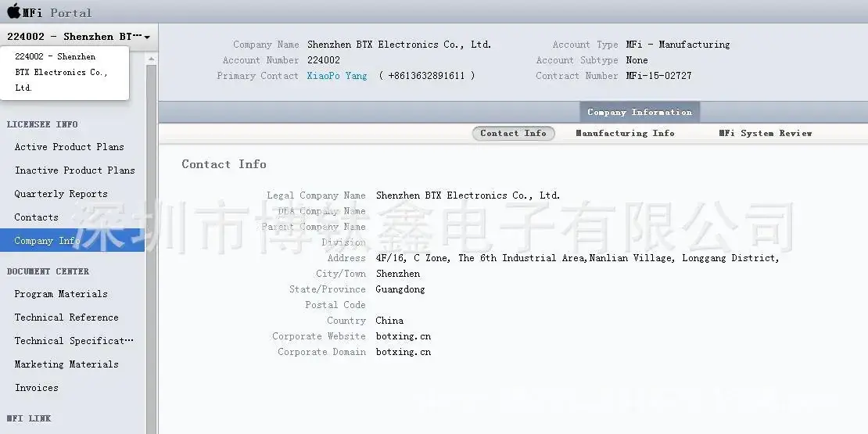Click the Apple logo icon
The height and width of the screenshot is (434, 868).
[x=14, y=11]
